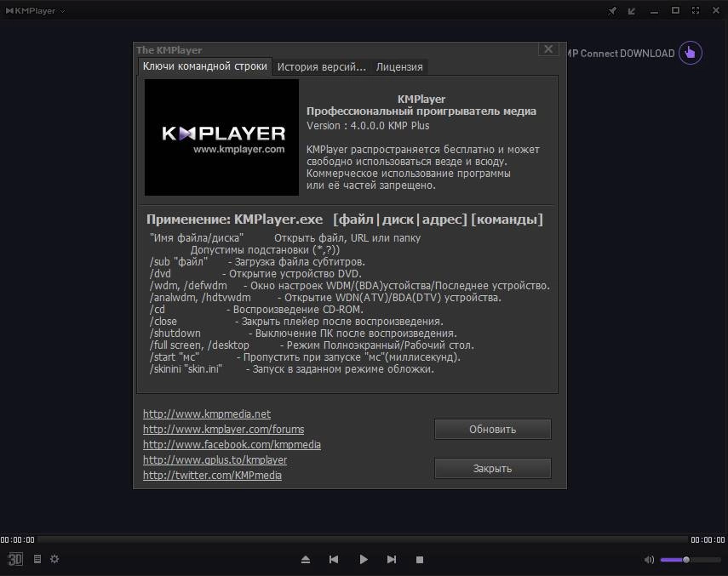
Task: Adjust the volume slider
Action: tap(691, 560)
